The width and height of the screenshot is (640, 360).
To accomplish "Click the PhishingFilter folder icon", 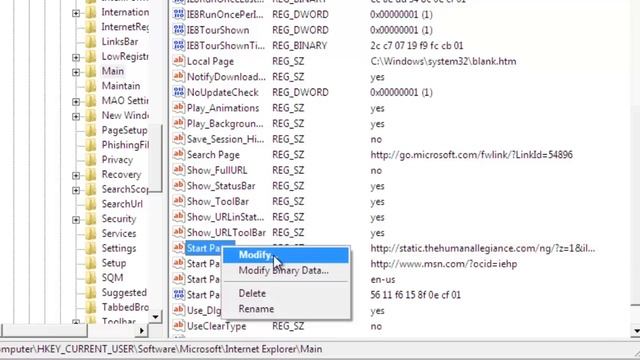I will (x=91, y=145).
